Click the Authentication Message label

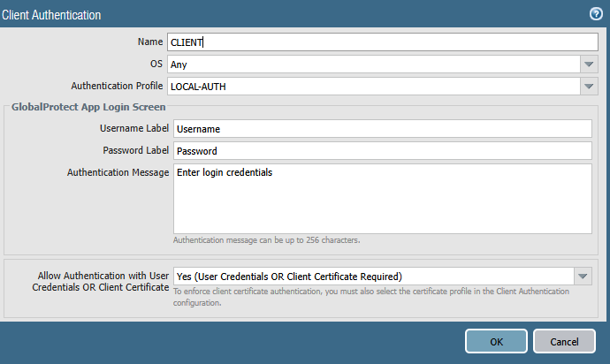point(118,172)
